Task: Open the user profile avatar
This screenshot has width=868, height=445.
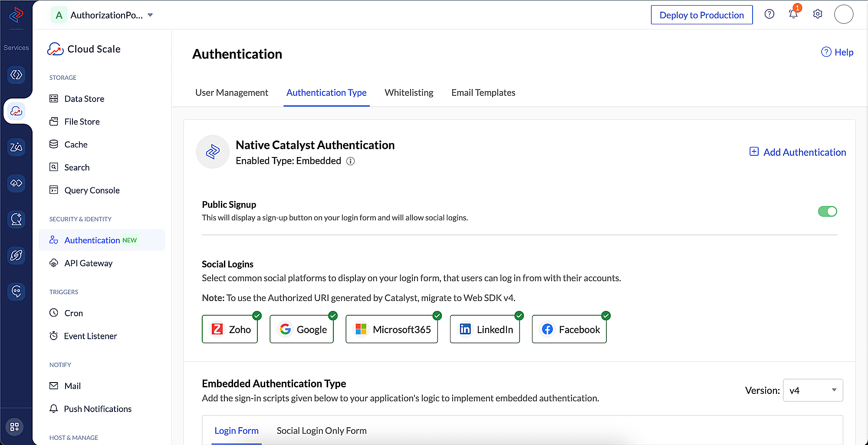Action: tap(844, 14)
